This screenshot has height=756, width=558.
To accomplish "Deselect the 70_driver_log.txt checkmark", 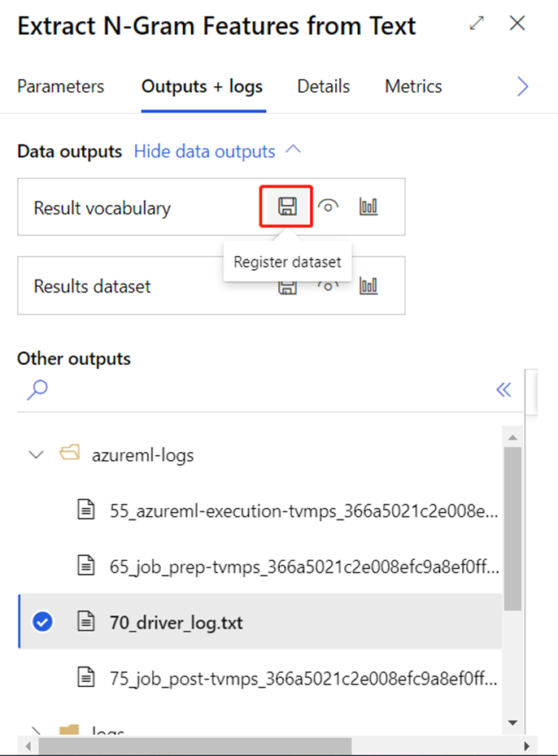I will tap(42, 622).
